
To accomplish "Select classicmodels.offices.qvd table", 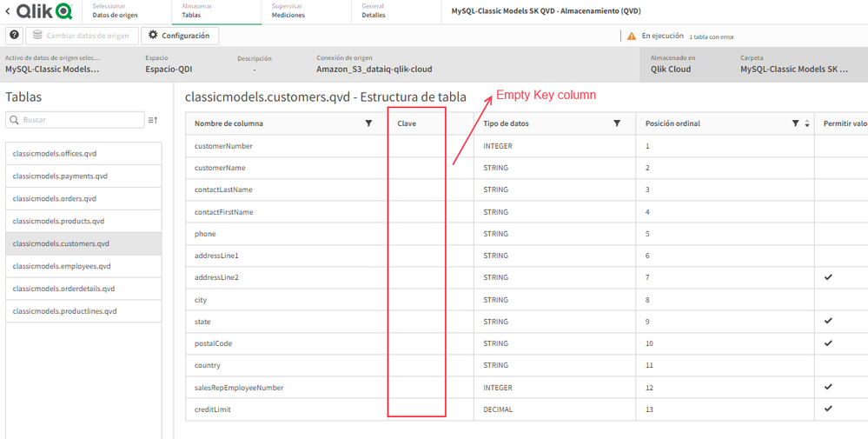I will [x=83, y=153].
